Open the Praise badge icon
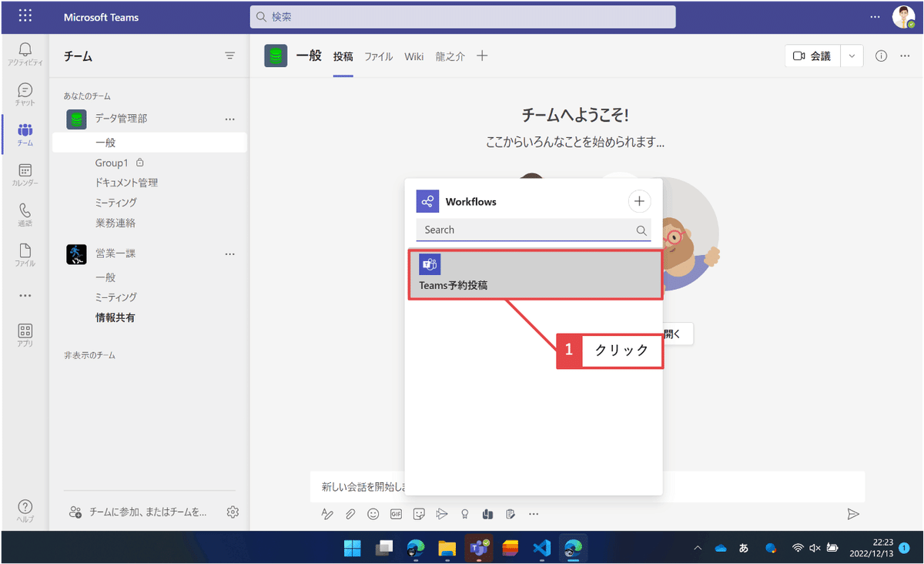The height and width of the screenshot is (564, 924). click(x=464, y=514)
